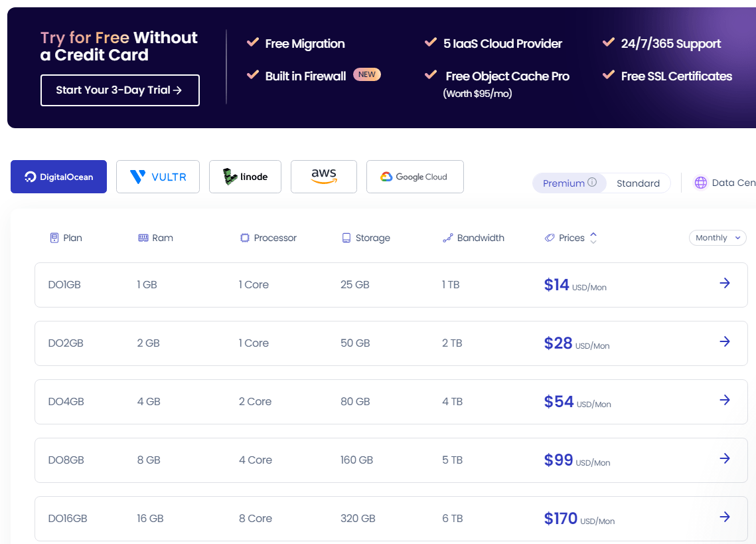Viewport: 756px width, 544px height.
Task: Click the Prices sort arrows icon
Action: click(593, 238)
